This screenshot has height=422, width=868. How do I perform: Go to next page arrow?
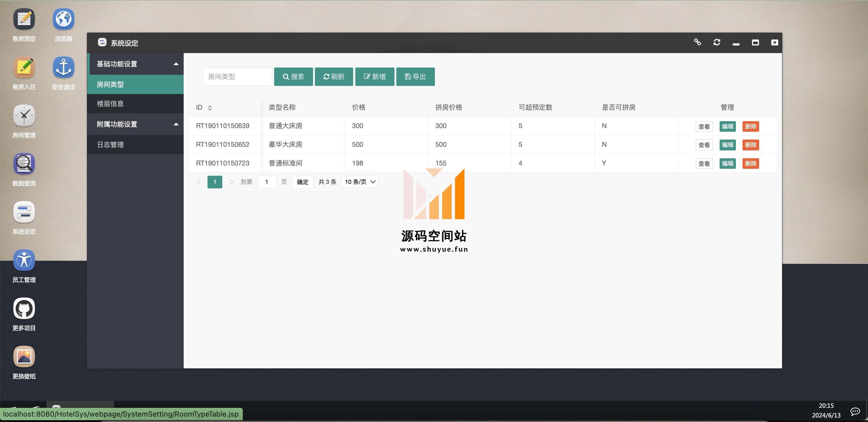coord(231,182)
